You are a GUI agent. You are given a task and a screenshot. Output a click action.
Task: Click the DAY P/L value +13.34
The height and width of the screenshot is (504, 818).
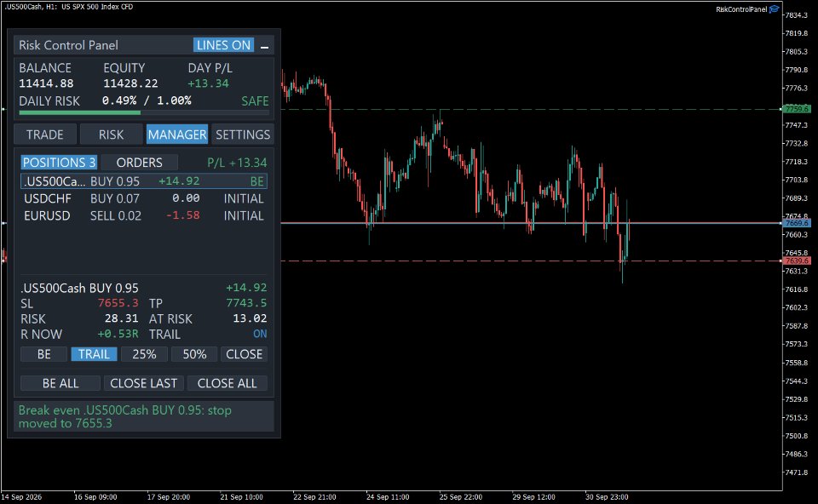(x=208, y=83)
